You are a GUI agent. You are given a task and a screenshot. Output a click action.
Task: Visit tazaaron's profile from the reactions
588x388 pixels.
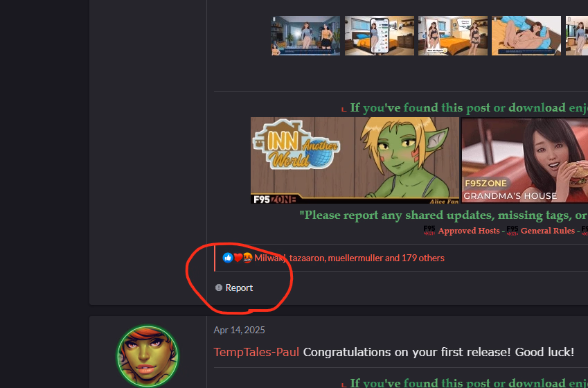tap(307, 258)
